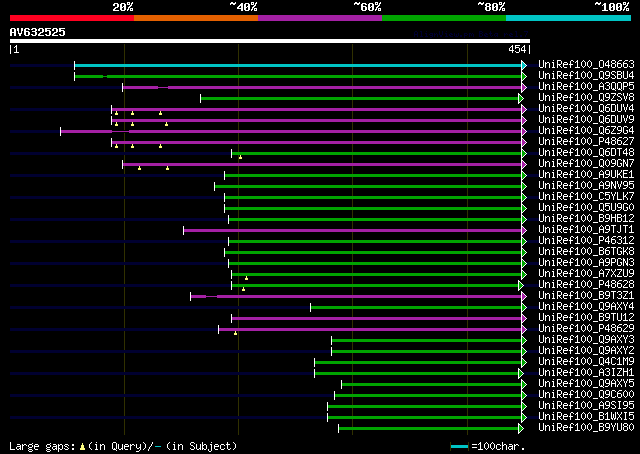Viewport: 640px width, 454px height.
Task: Pick the UniRef100_A3IZH1 label
Action: 586,373
